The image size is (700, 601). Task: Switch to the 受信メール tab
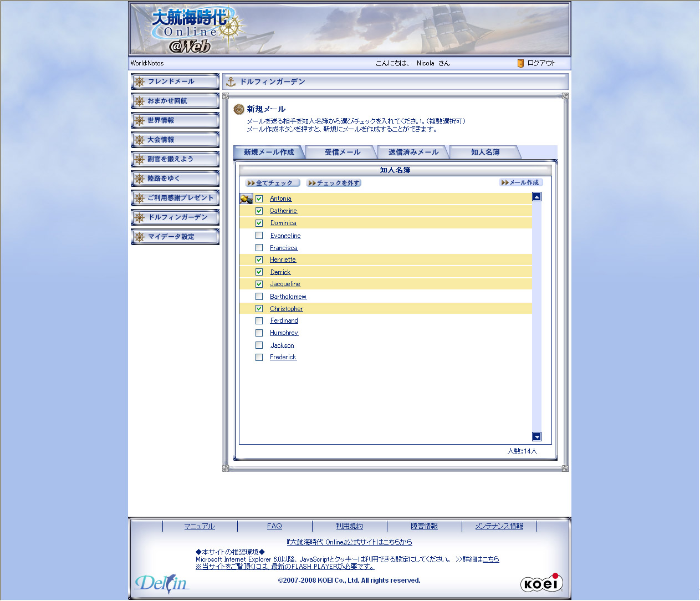[342, 152]
